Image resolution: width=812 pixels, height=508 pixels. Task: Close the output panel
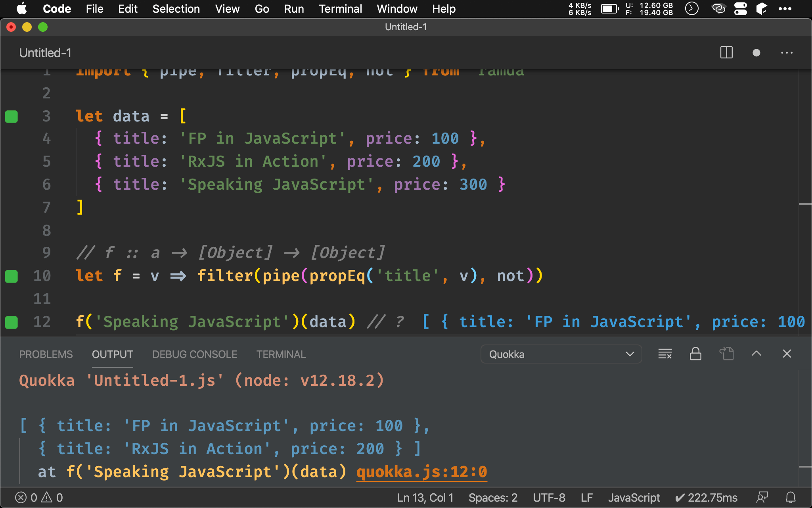click(x=787, y=354)
